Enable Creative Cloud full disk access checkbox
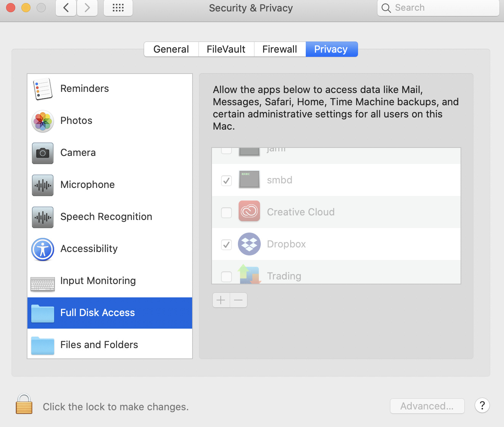The image size is (504, 427). 226,212
